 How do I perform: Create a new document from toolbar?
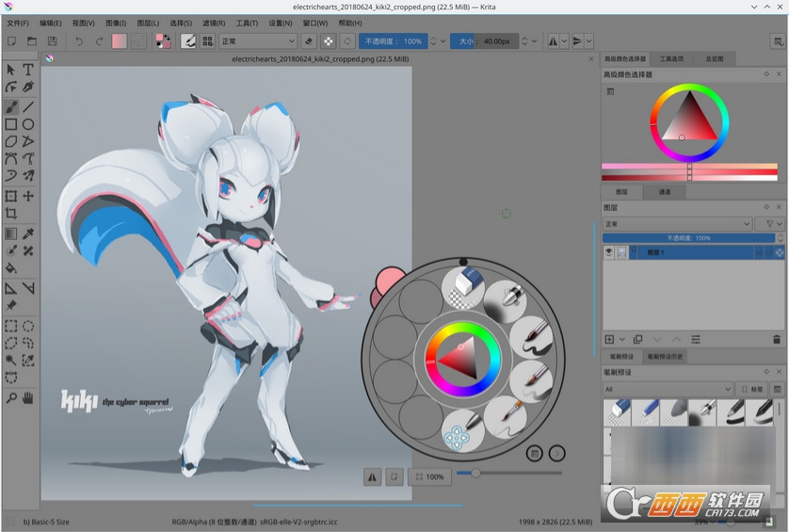11,41
